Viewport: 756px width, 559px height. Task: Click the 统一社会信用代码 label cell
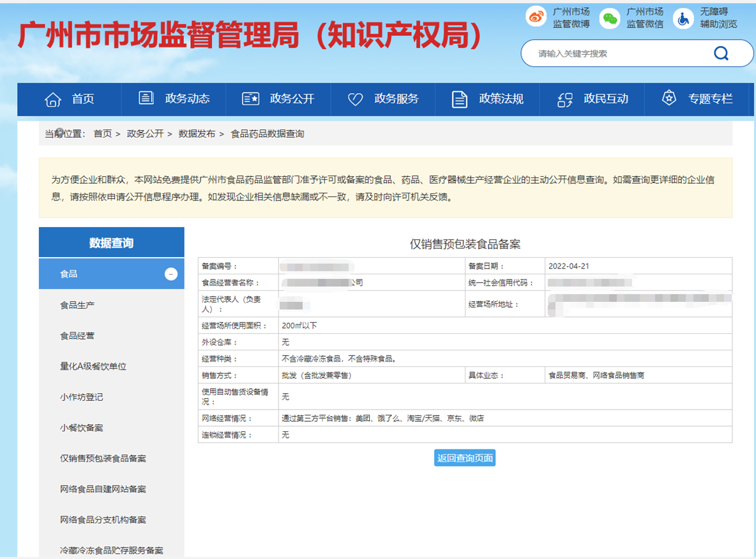[505, 283]
